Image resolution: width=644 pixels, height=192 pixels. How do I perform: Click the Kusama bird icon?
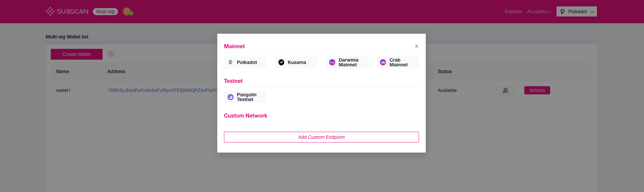[x=281, y=62]
